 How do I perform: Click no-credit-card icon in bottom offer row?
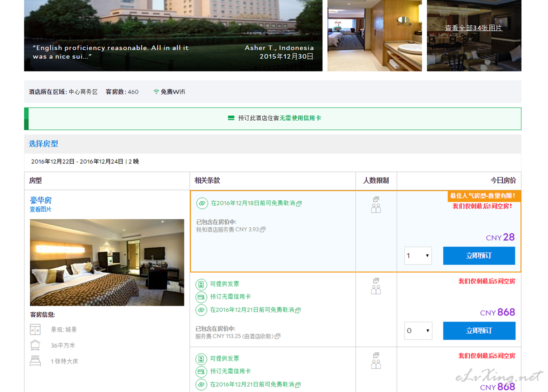pos(201,372)
